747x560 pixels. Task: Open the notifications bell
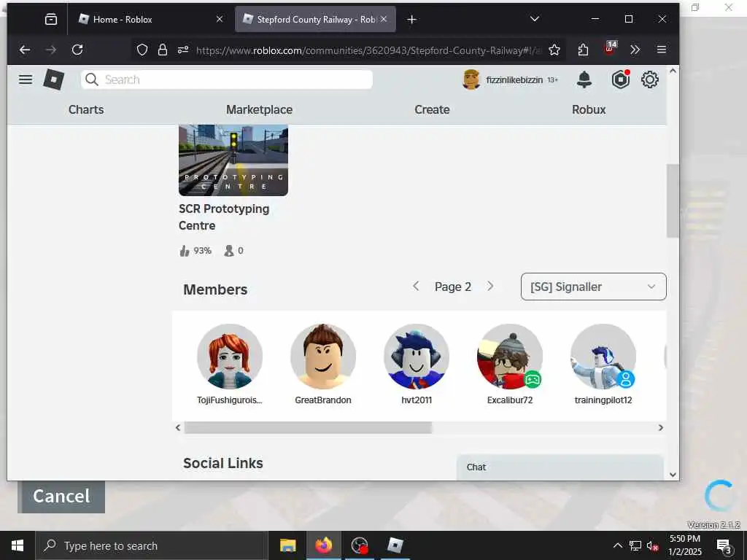pyautogui.click(x=584, y=79)
